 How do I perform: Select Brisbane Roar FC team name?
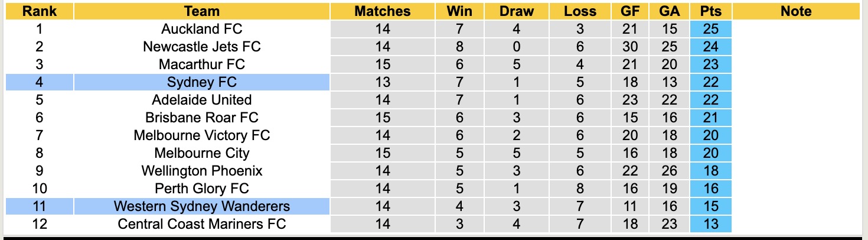(201, 118)
